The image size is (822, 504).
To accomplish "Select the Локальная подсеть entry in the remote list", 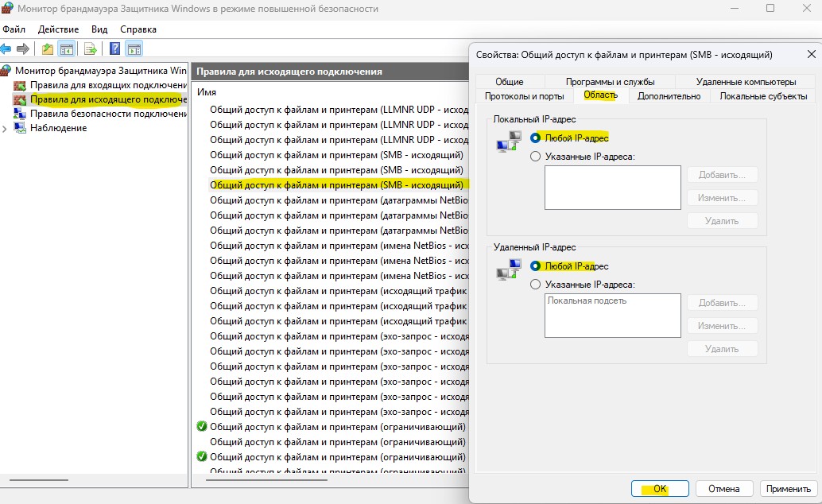I will coord(587,300).
